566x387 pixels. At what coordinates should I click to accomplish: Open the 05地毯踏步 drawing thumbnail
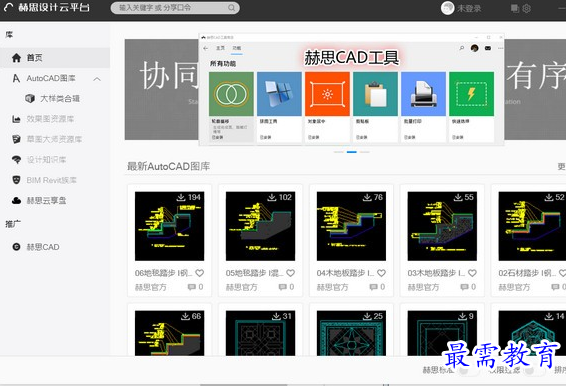point(261,226)
